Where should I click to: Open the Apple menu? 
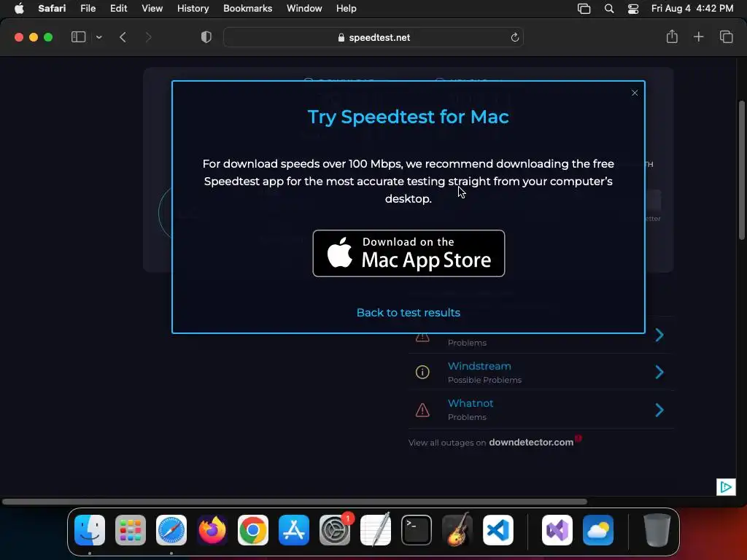[19, 8]
